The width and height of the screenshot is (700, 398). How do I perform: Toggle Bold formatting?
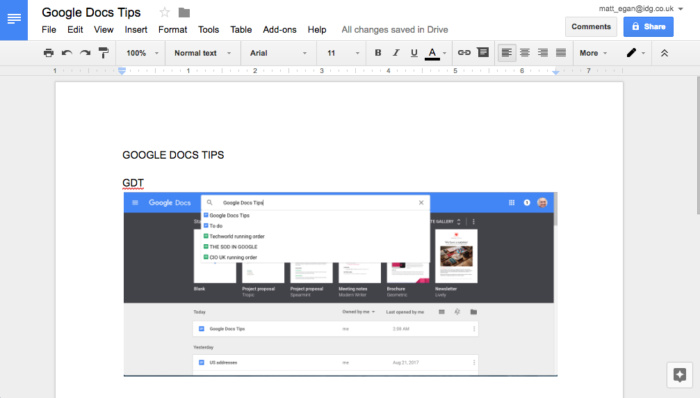pos(378,53)
